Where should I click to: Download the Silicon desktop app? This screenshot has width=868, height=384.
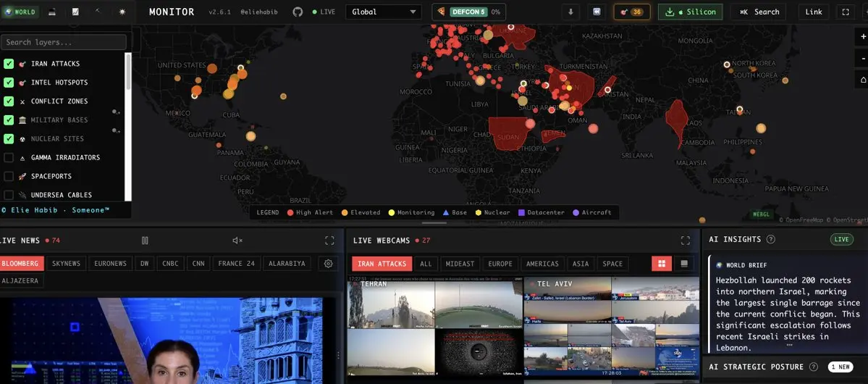(x=691, y=12)
